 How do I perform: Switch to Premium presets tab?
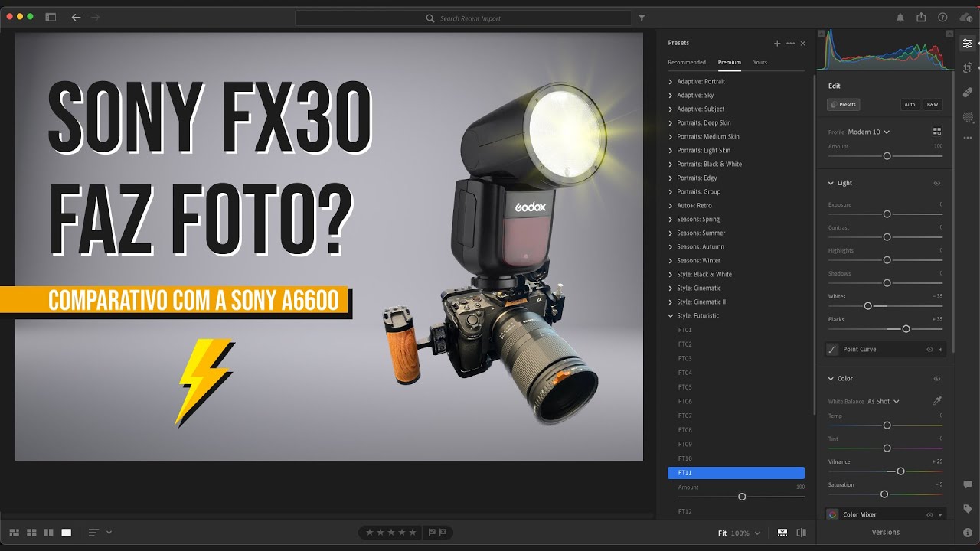point(730,63)
